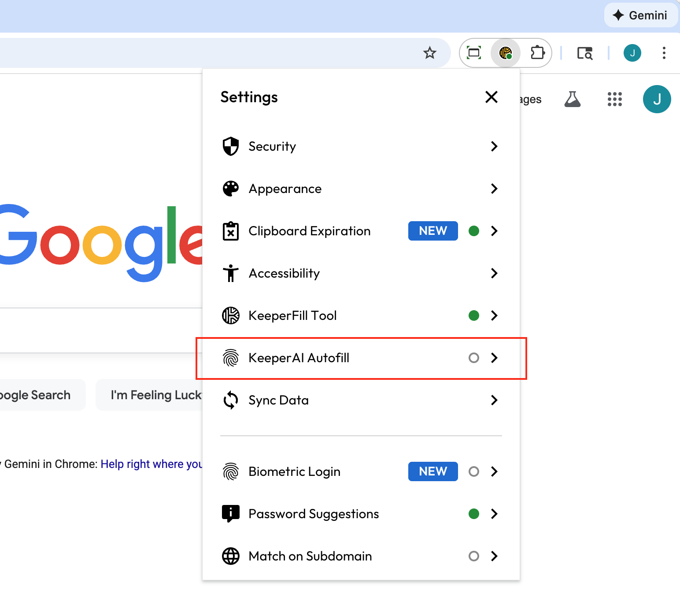Open the Chrome three-dot menu

pyautogui.click(x=664, y=53)
